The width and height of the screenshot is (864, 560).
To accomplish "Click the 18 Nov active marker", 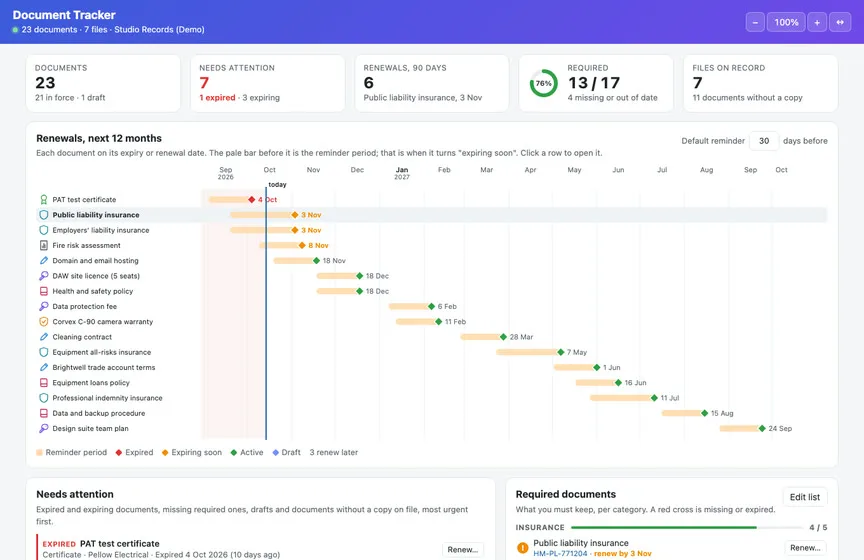I will pos(316,261).
